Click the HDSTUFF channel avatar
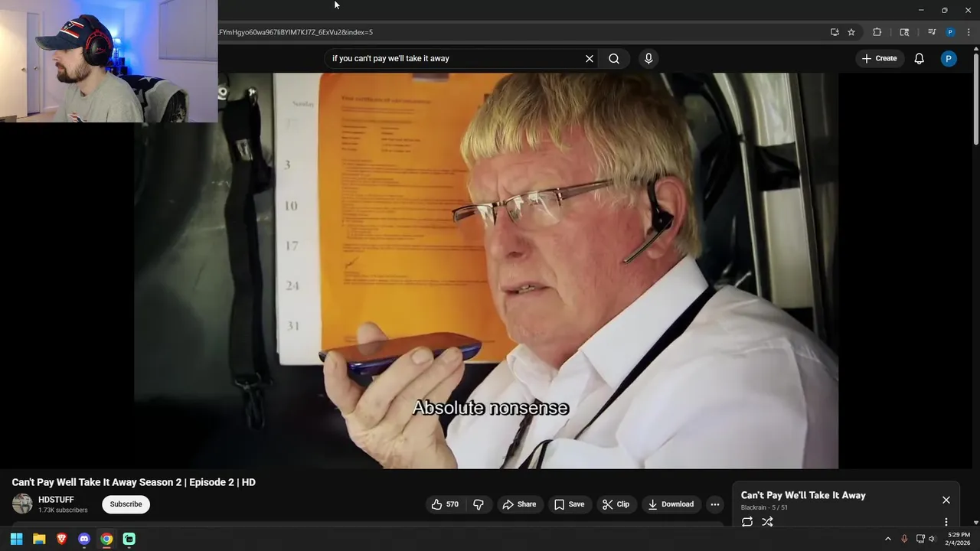Screen dimensions: 980x551 (22, 504)
